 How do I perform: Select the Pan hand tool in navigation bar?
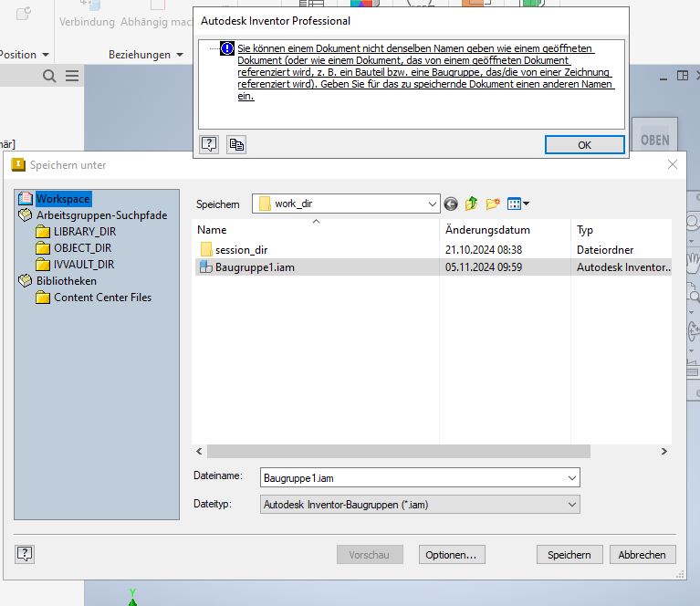tap(693, 263)
